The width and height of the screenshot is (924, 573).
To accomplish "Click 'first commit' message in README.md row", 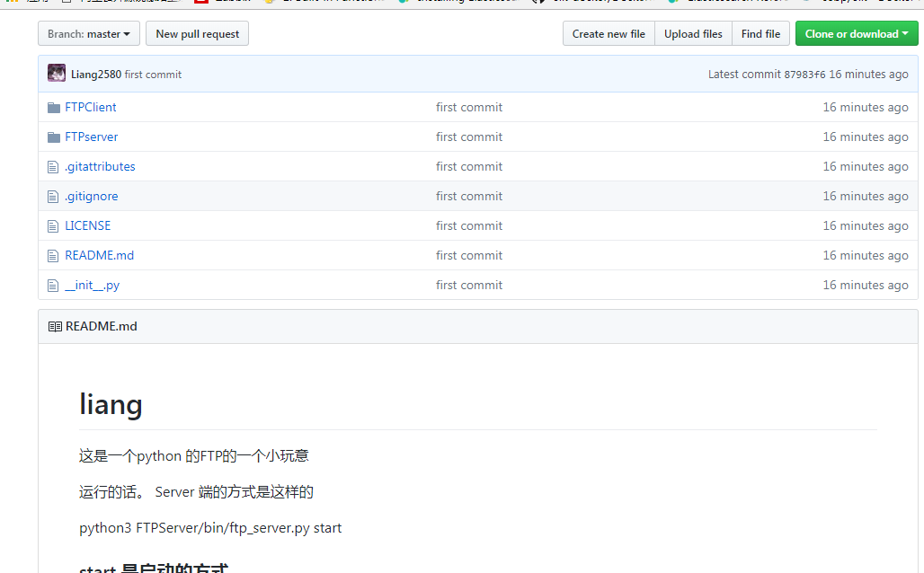I will (469, 255).
